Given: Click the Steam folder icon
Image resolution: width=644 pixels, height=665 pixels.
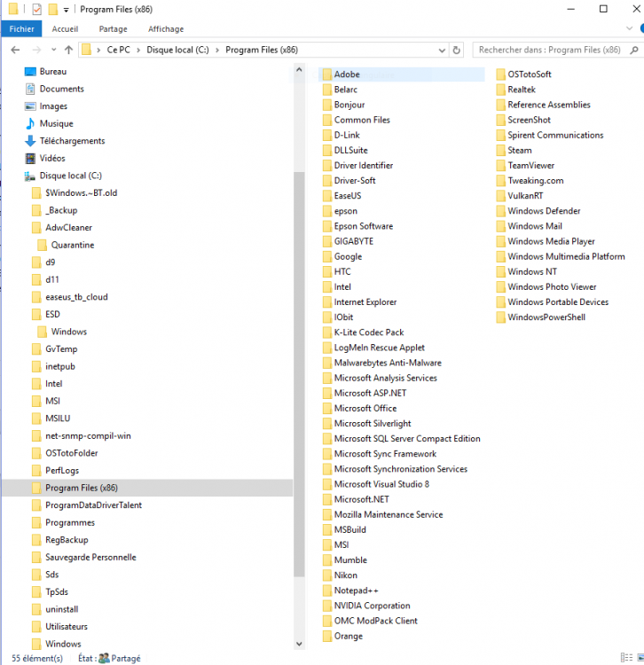Looking at the screenshot, I should tap(500, 151).
